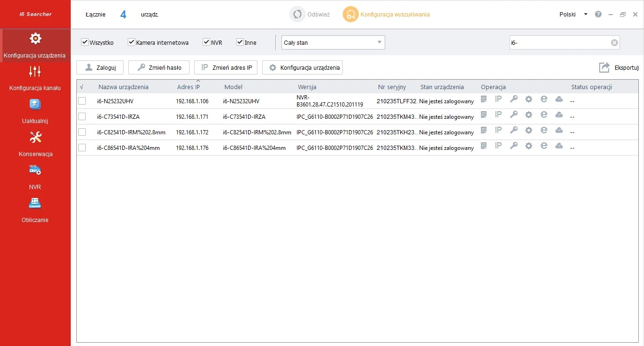Open details icon for 192.168.1.176 row
This screenshot has height=346, width=644.
pos(484,146)
